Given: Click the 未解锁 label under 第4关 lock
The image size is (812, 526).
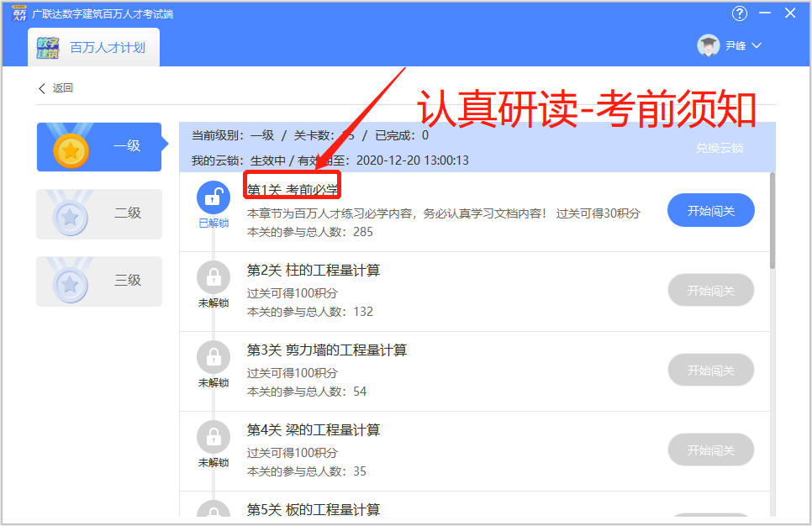Looking at the screenshot, I should pos(214,462).
